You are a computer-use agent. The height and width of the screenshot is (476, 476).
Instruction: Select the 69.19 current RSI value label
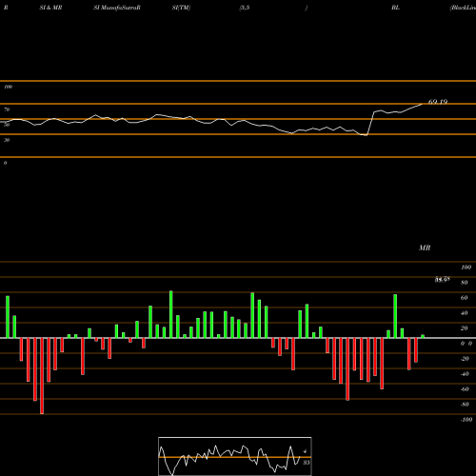[x=438, y=102]
